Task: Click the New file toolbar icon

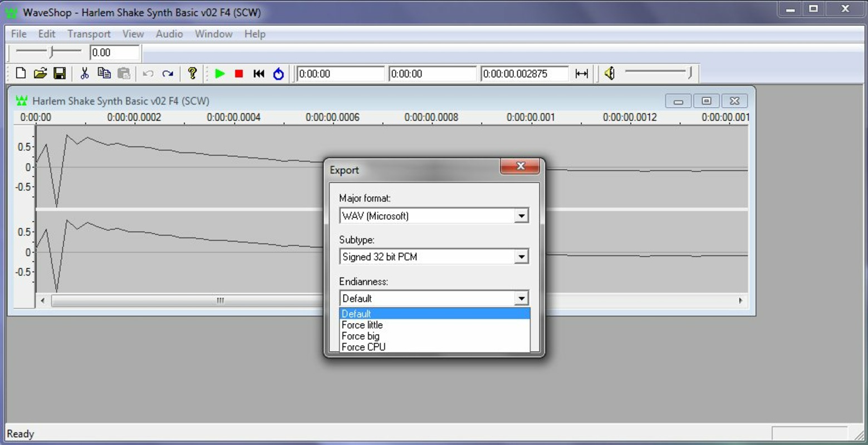Action: click(x=21, y=73)
